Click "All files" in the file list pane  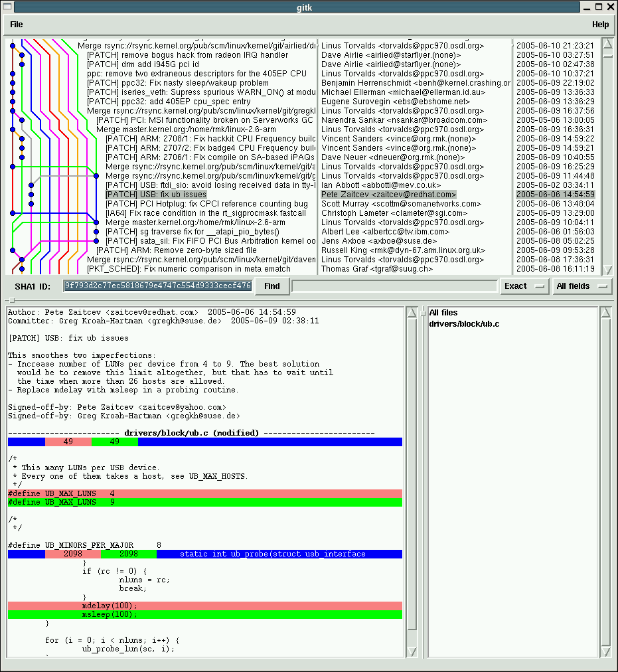442,312
